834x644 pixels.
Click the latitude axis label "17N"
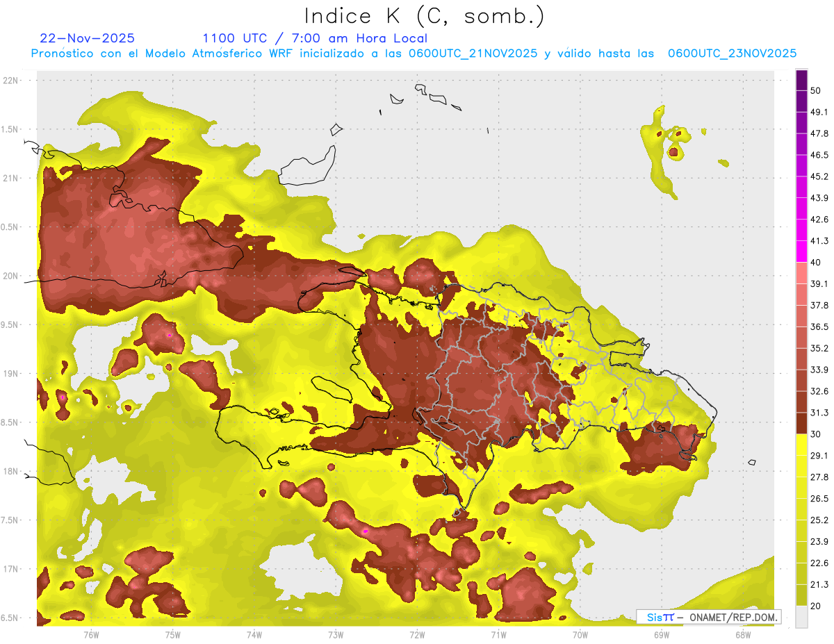tap(11, 570)
